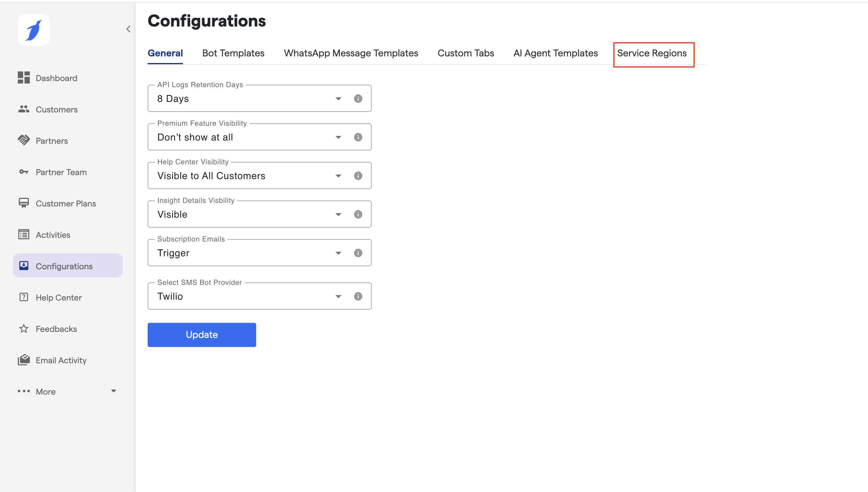Expand the More menu in sidebar
Viewport: 868px width, 492px height.
point(68,391)
